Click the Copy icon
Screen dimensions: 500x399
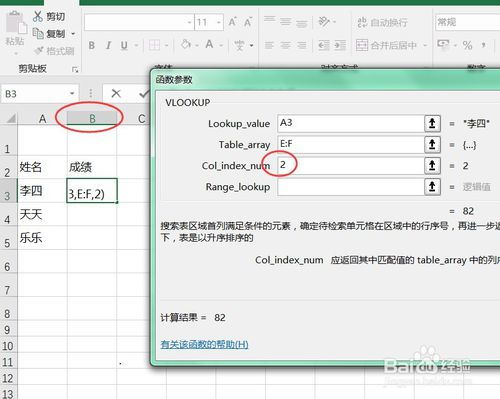coord(38,33)
